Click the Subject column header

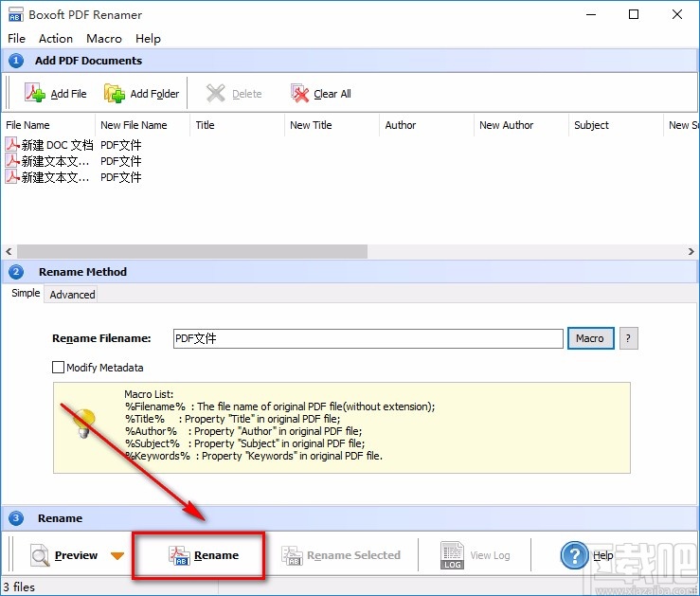coord(616,125)
